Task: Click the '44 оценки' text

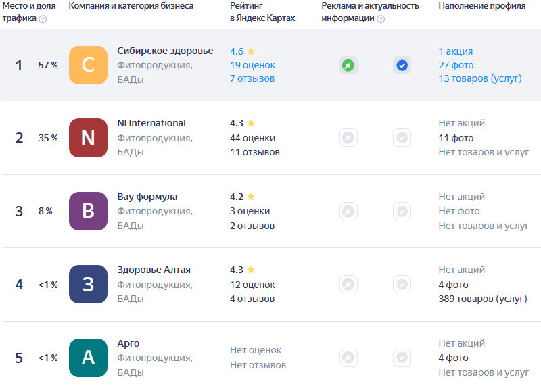Action: tap(252, 138)
